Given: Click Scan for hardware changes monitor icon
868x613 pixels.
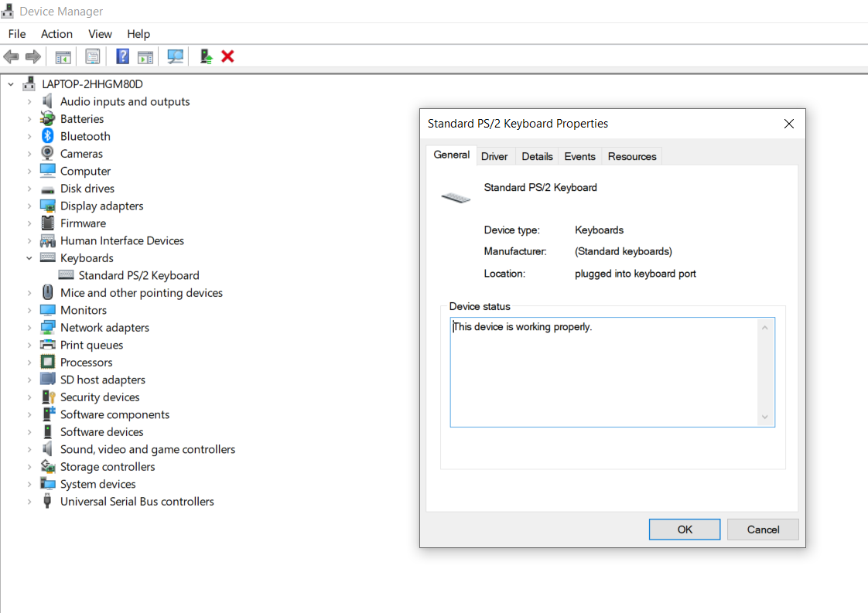Looking at the screenshot, I should point(176,56).
